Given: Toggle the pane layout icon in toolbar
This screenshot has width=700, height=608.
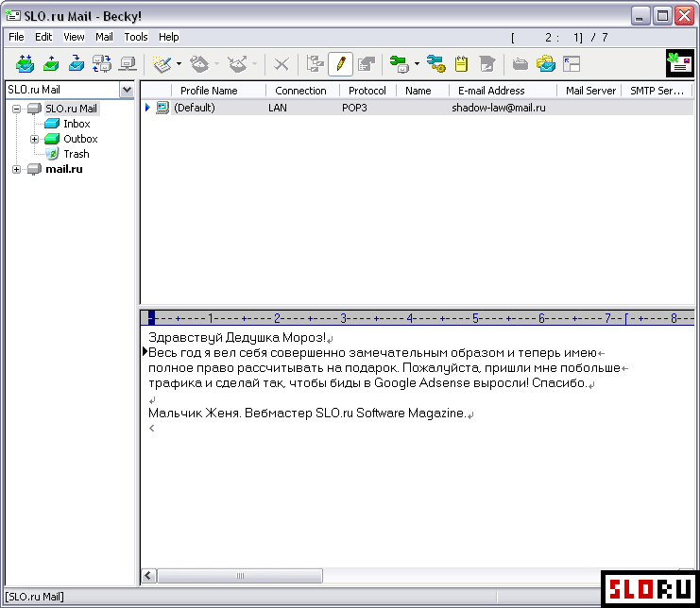Looking at the screenshot, I should click(x=571, y=64).
